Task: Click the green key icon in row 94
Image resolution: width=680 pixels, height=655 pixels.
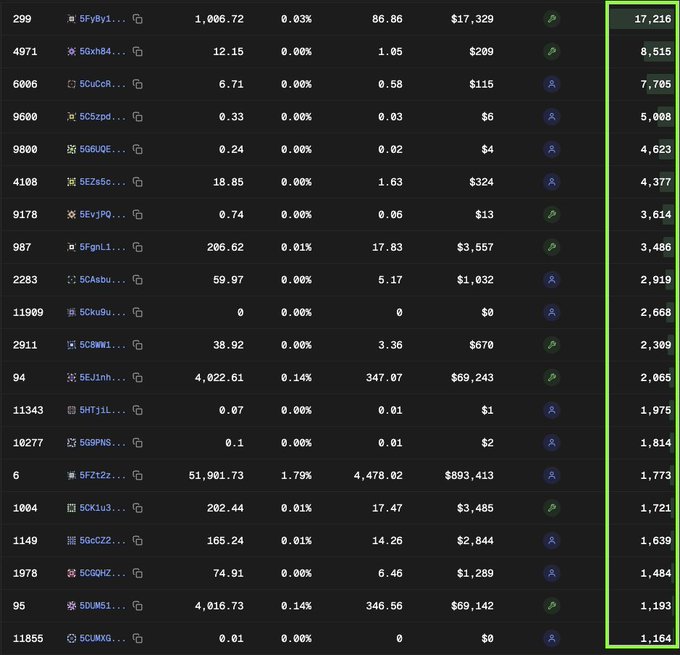Action: pyautogui.click(x=552, y=377)
